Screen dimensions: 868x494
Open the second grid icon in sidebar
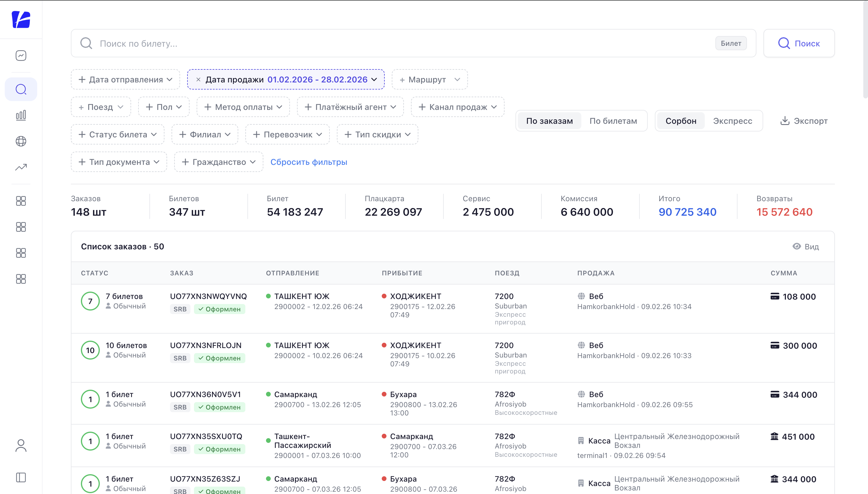(21, 227)
